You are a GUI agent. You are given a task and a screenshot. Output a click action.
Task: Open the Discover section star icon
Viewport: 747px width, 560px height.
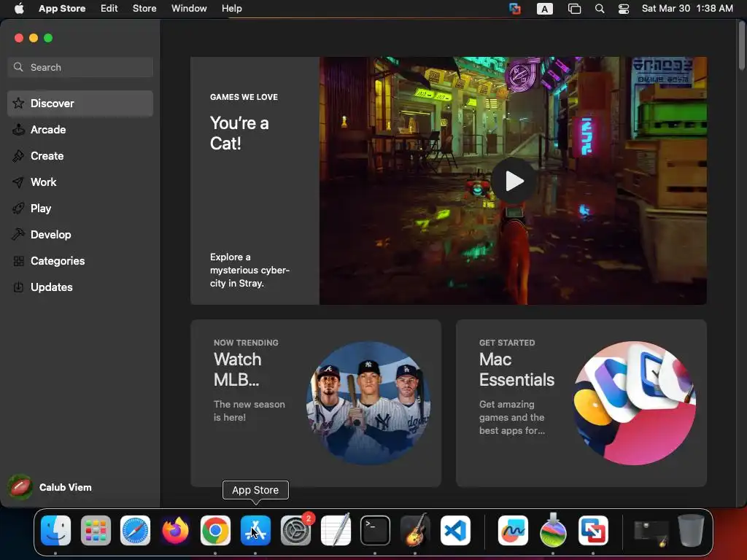pyautogui.click(x=18, y=104)
